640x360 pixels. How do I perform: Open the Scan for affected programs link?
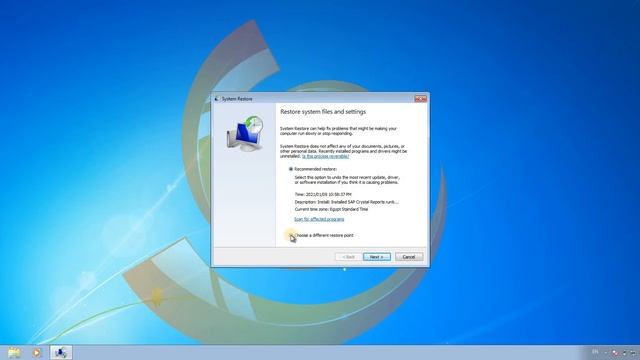319,220
